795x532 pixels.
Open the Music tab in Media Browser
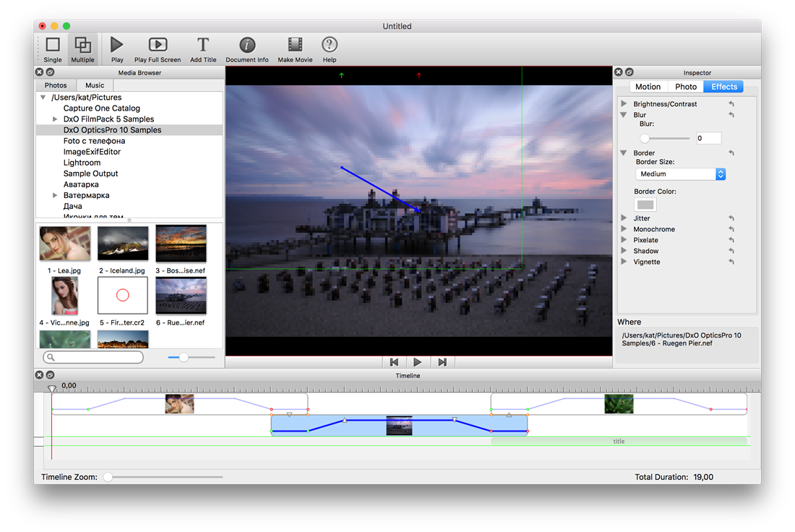tap(95, 85)
